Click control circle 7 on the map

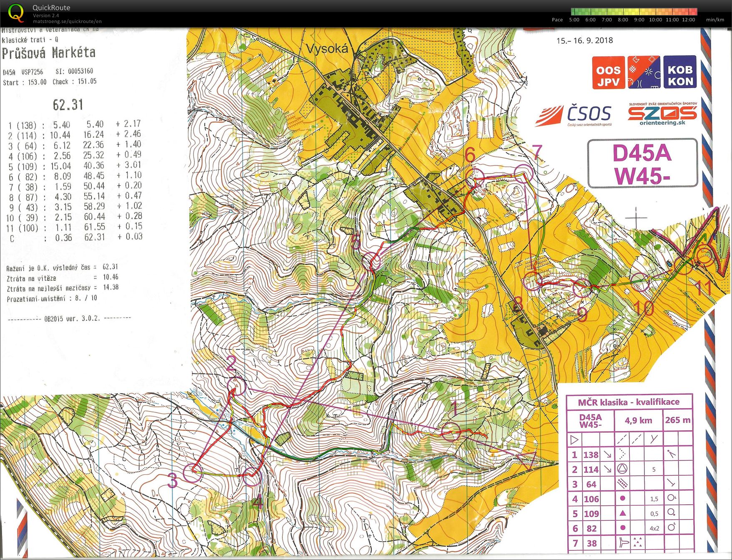point(523,174)
